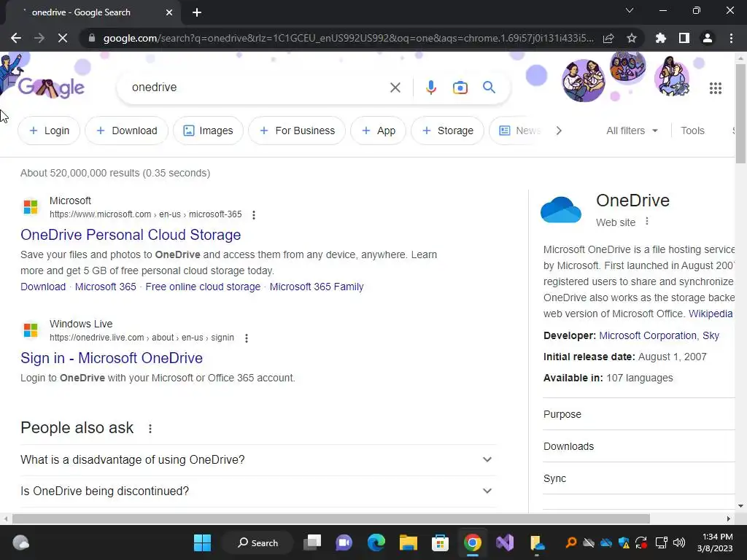Open Sign in - Microsoft OneDrive result

pos(112,358)
